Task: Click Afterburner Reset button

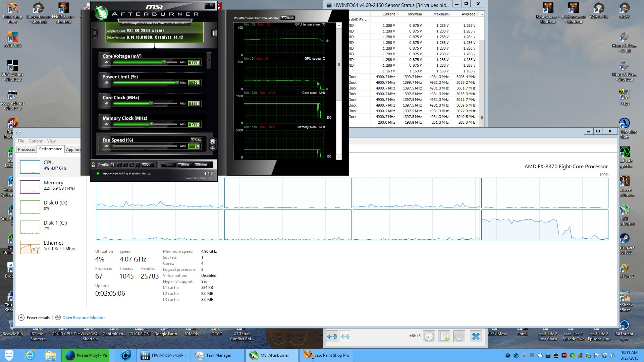Action: 185,165
